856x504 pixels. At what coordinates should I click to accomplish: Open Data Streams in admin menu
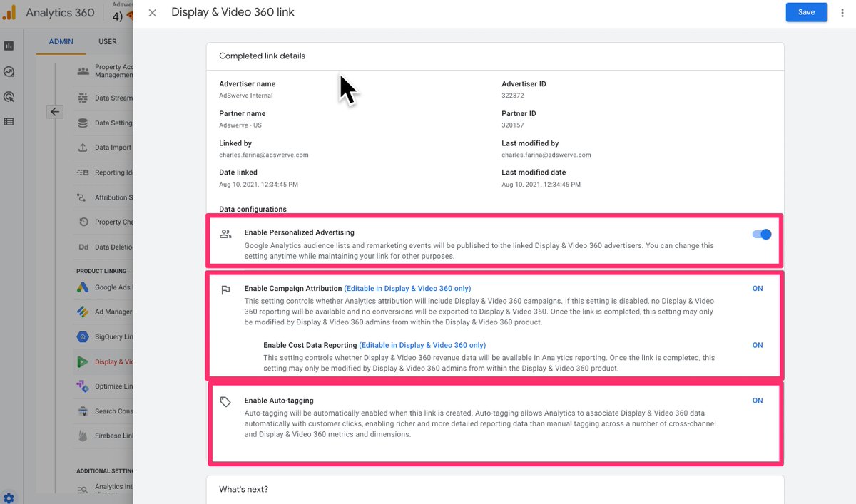tap(104, 98)
